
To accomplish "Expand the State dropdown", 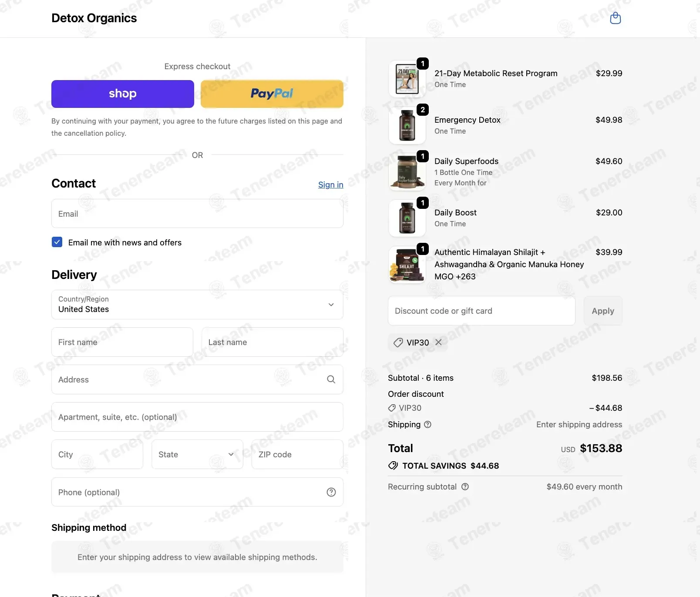I will [197, 454].
